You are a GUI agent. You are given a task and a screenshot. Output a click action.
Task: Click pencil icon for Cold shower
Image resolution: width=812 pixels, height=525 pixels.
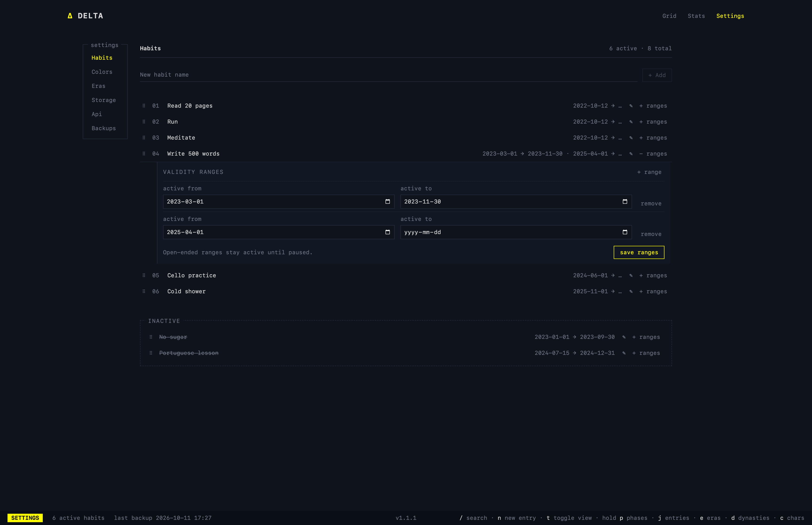631,291
